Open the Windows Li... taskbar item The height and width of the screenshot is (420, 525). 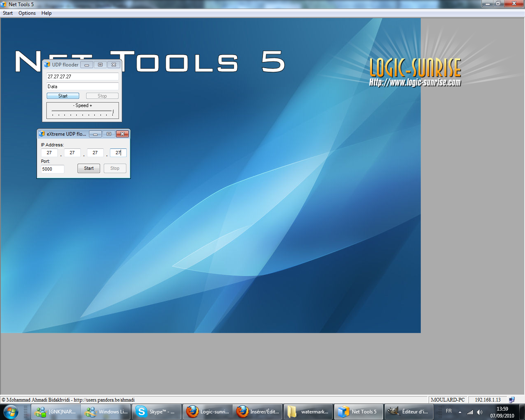tap(106, 412)
